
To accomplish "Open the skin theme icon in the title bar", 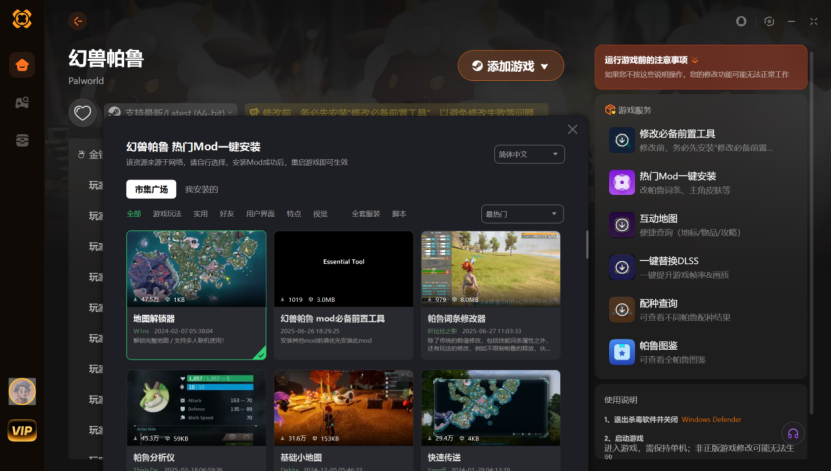I will 741,21.
